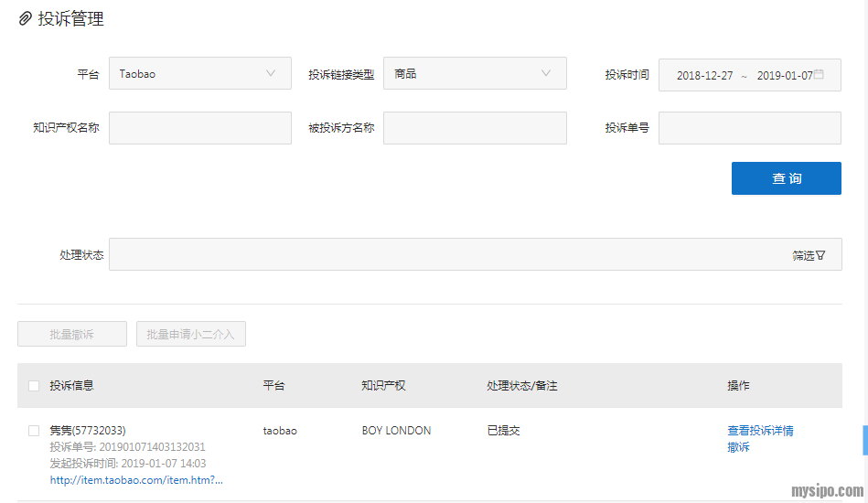
Task: Click the paperclip icon beside 投诉管理
Action: 26,19
